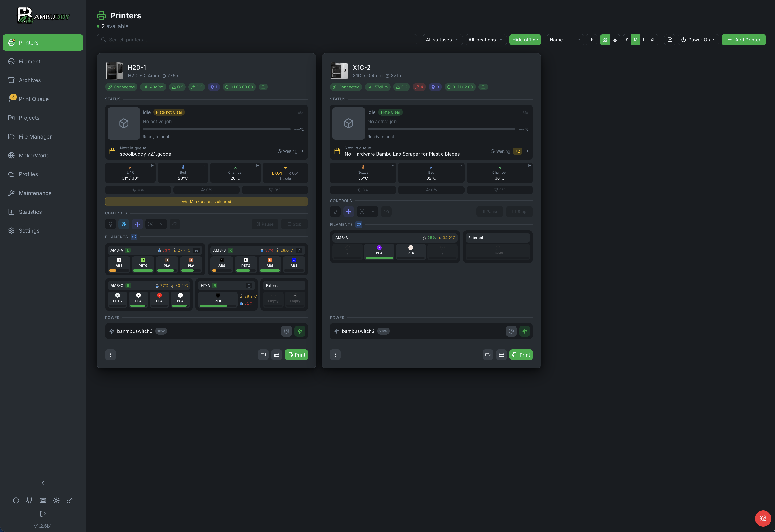Open X1C-2 chamber temperature graph icon
The width and height of the screenshot is (775, 532).
[530, 166]
